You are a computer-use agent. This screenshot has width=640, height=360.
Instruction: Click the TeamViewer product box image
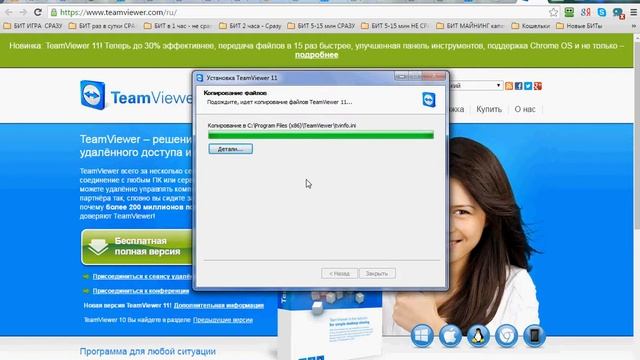pos(330,324)
